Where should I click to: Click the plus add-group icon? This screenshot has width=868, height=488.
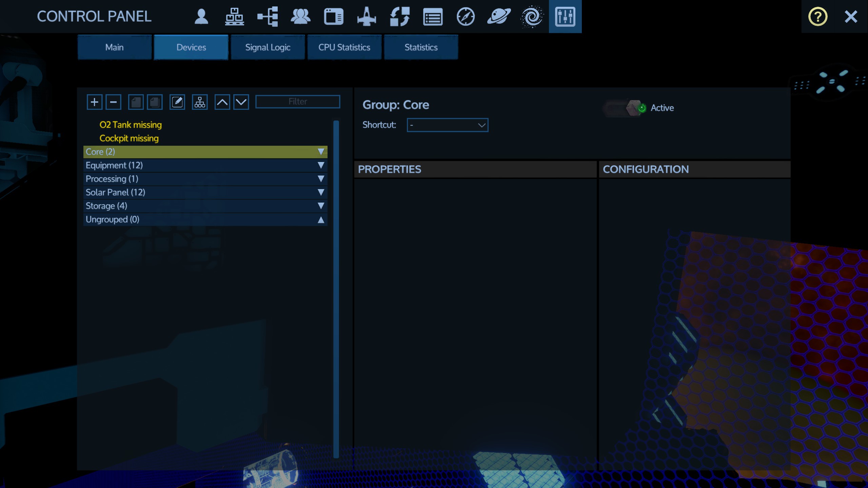click(x=94, y=102)
